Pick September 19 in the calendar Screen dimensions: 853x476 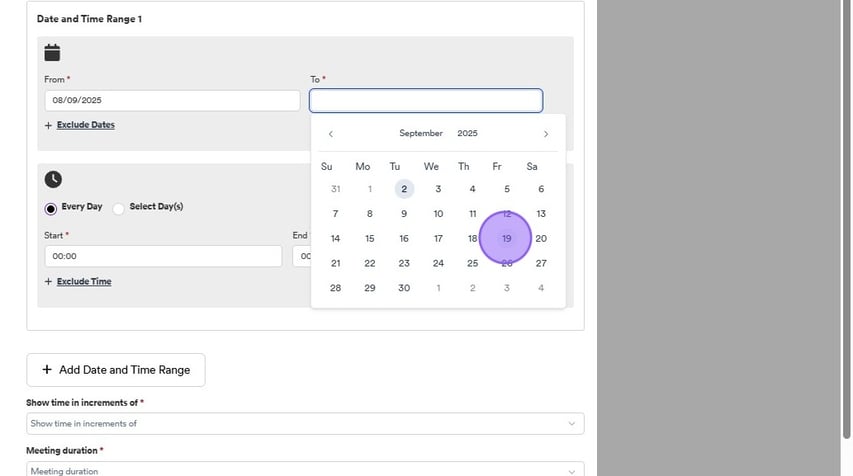(506, 239)
